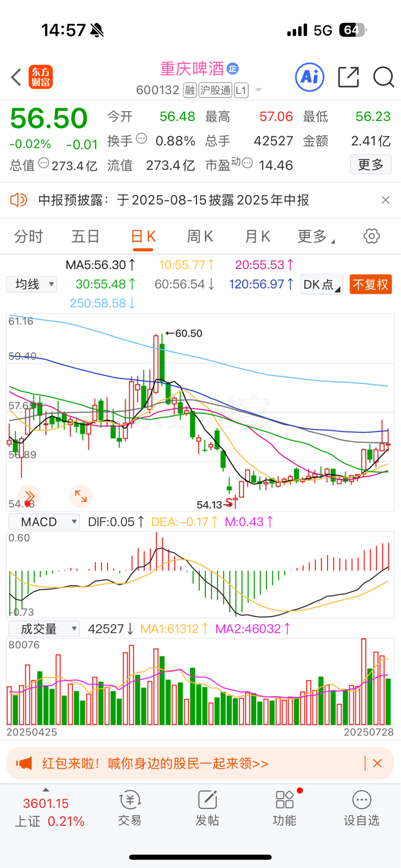Toggle the 不复权 price adjustment button

coord(371,285)
